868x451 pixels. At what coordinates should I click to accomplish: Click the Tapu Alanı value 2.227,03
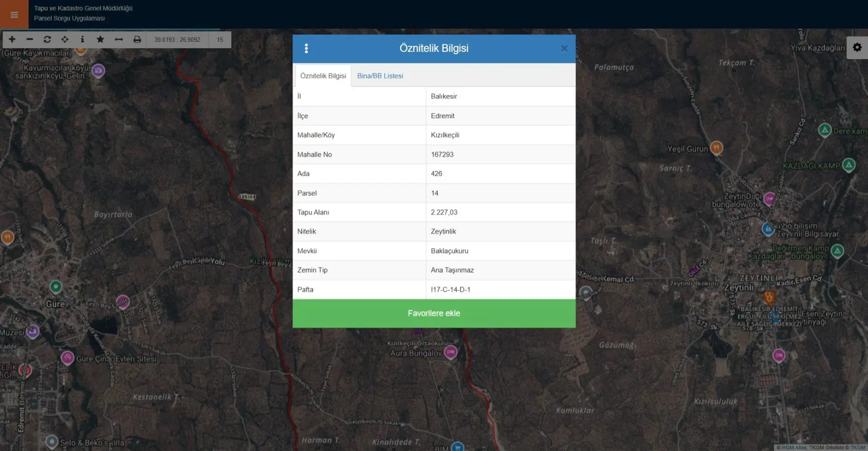(501, 212)
